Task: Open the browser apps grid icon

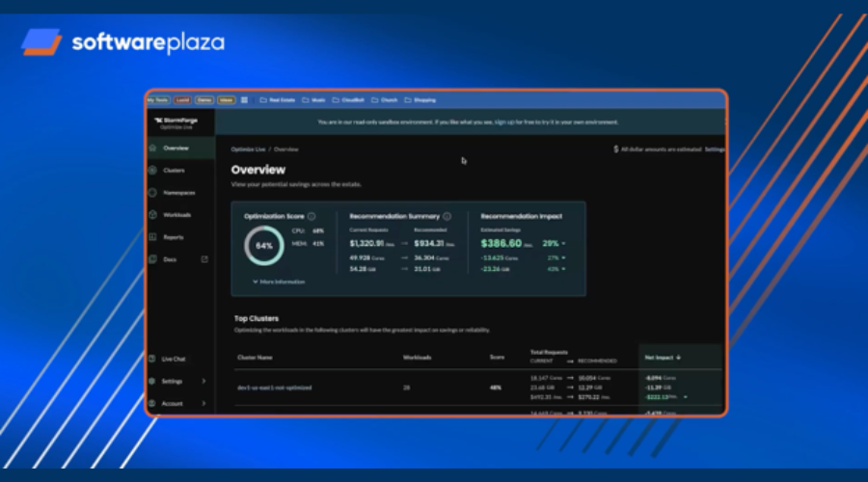Action: coord(244,99)
